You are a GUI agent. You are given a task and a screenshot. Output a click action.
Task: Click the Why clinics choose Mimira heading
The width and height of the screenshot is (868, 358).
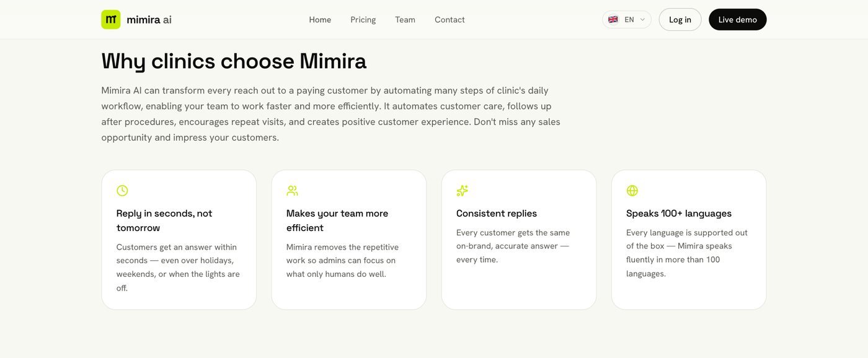(x=234, y=61)
